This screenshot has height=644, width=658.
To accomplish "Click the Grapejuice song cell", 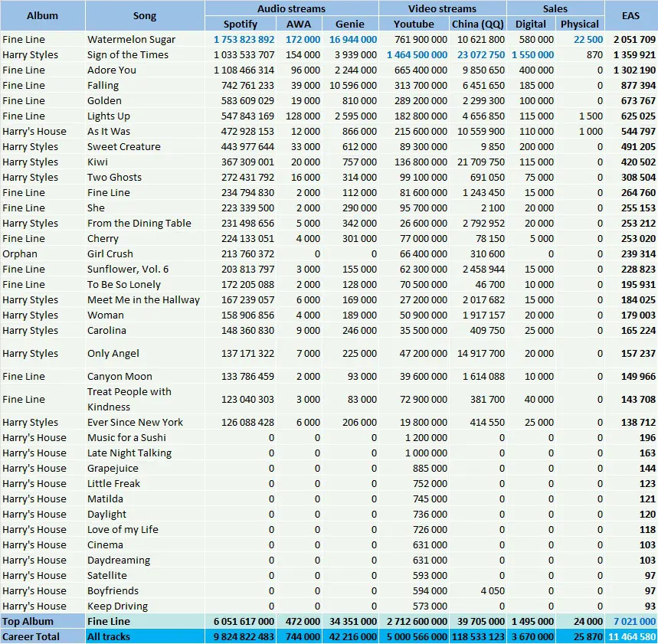I will (x=145, y=468).
